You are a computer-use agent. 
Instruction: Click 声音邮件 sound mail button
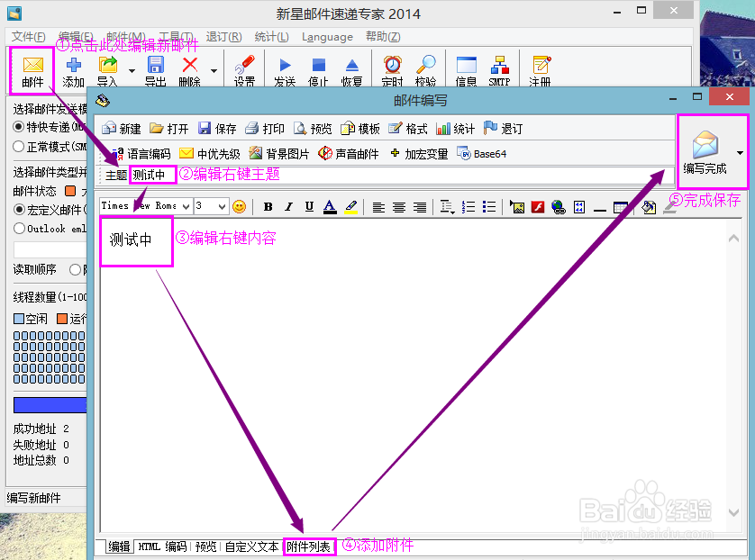tap(348, 154)
